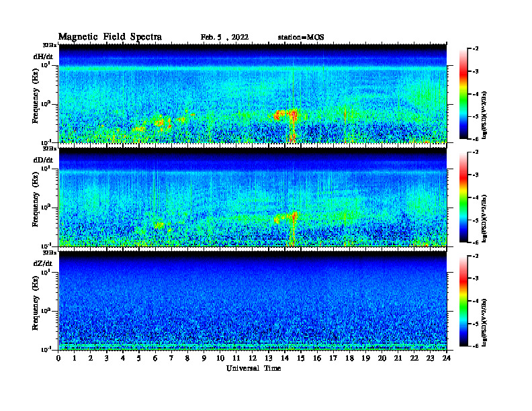The image size is (532, 411).
Task: Click hour 12 on the Universal Time axis
Action: pos(253,359)
